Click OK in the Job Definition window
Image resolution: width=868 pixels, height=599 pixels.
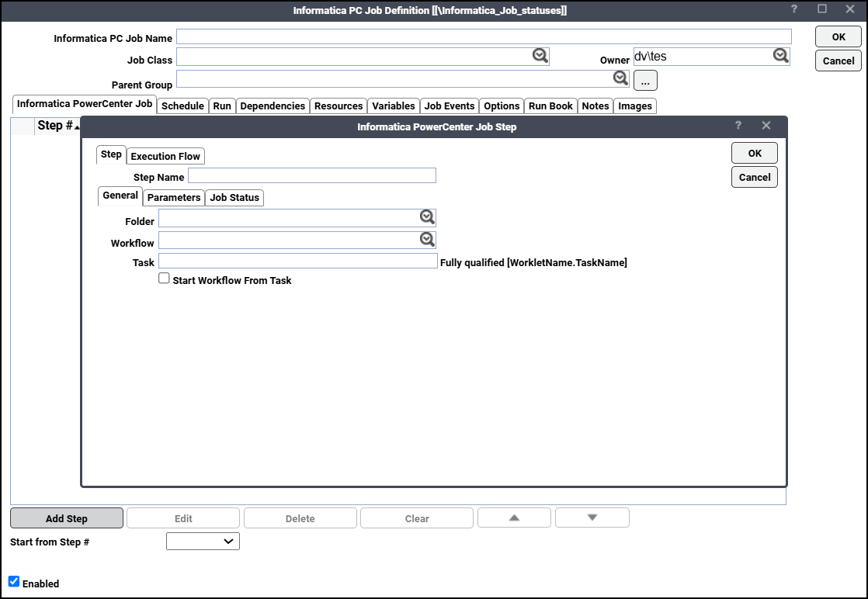pyautogui.click(x=838, y=37)
